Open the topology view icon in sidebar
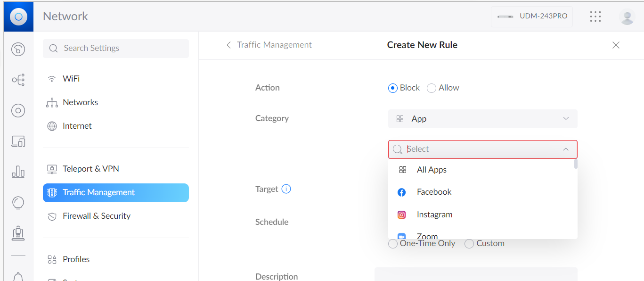Image resolution: width=644 pixels, height=281 pixels. pyautogui.click(x=18, y=80)
